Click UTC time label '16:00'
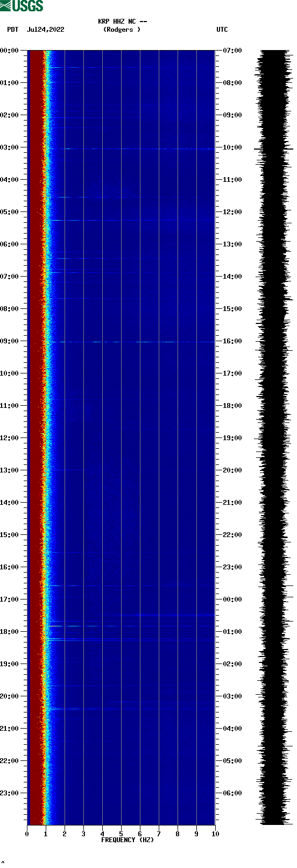The width and height of the screenshot is (297, 868). pyautogui.click(x=232, y=341)
